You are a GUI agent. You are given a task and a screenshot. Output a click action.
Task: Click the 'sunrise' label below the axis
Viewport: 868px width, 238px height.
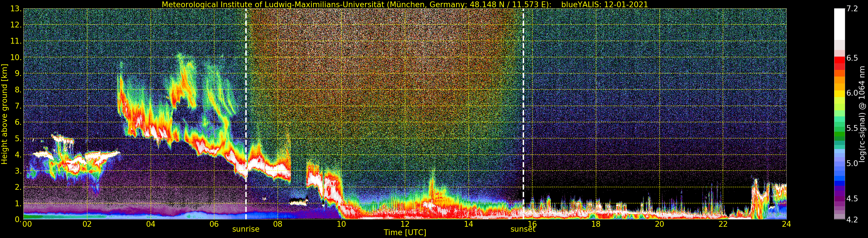coord(246,229)
